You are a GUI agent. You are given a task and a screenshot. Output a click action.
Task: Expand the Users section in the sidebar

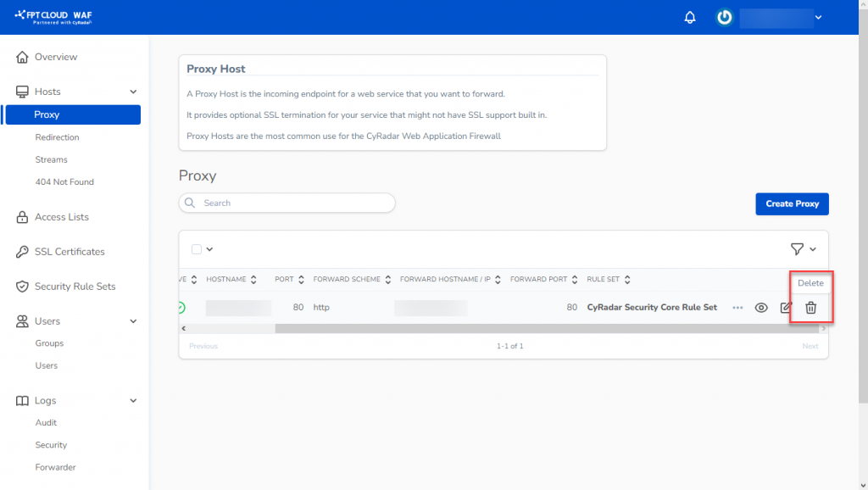click(132, 320)
